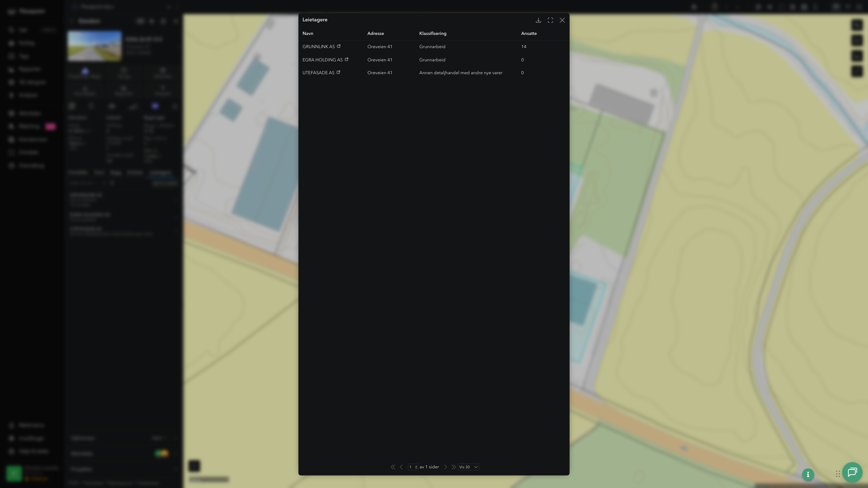Select employee count 0 for EGRA HOLDING AS
Image resolution: width=868 pixels, height=488 pixels.
pyautogui.click(x=522, y=60)
